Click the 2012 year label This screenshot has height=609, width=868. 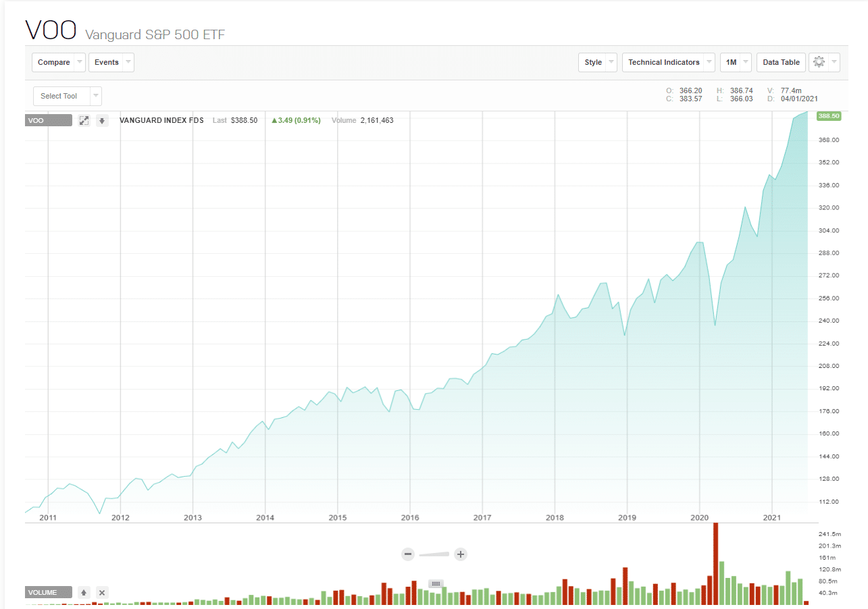[120, 518]
